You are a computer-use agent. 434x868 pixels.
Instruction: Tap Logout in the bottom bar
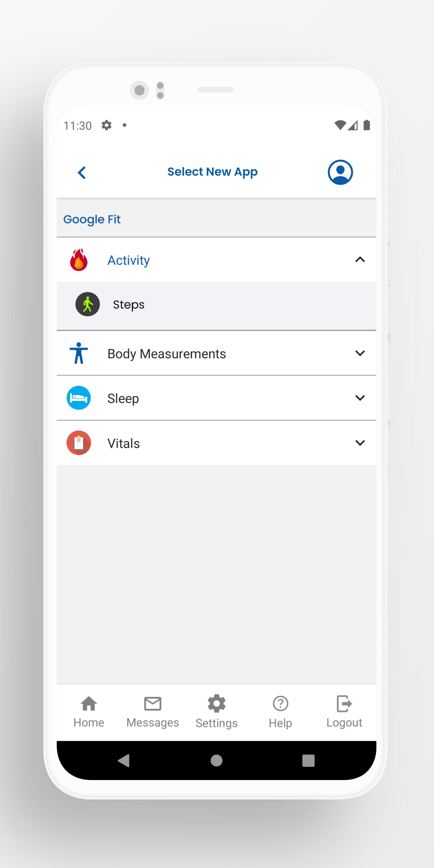pos(344,712)
